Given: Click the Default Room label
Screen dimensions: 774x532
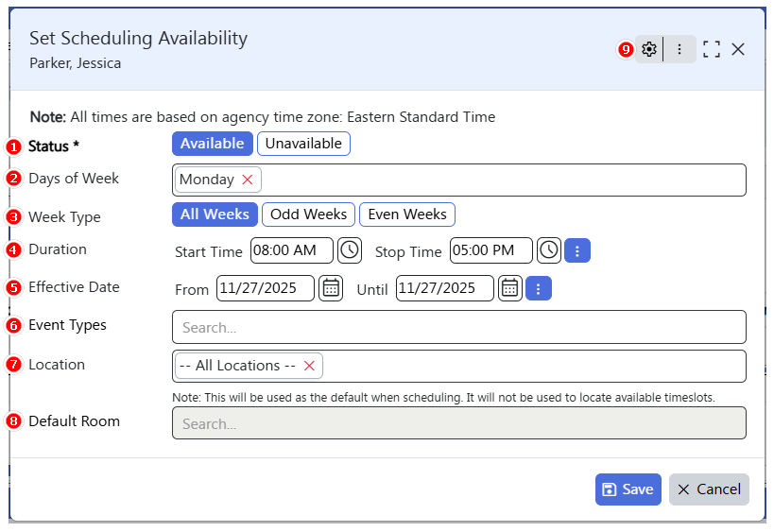Looking at the screenshot, I should [x=74, y=420].
